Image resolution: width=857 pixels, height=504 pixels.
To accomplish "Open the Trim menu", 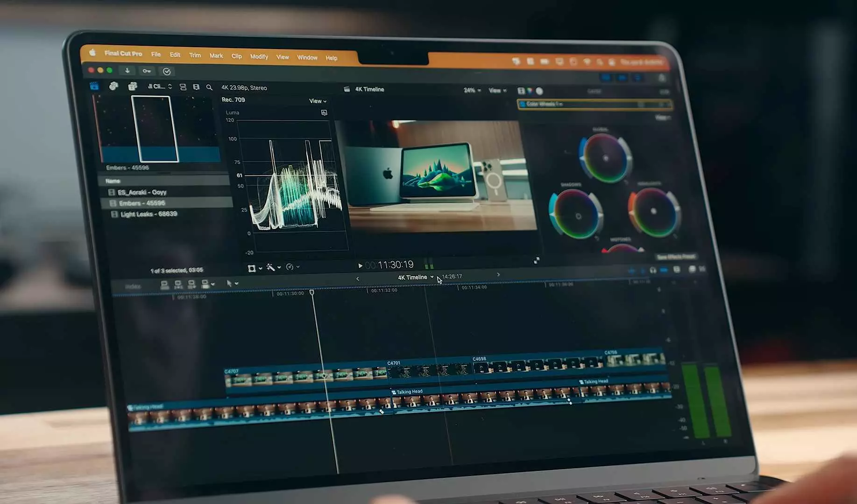I will coord(195,55).
